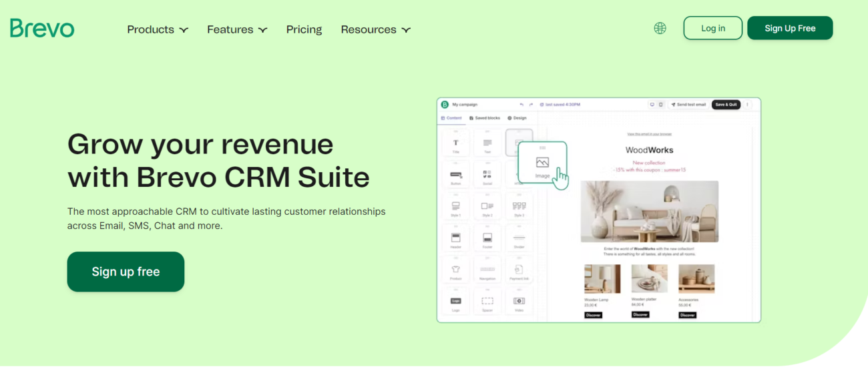Open the three-dot more menu in editor
The image size is (868, 377).
tap(748, 105)
